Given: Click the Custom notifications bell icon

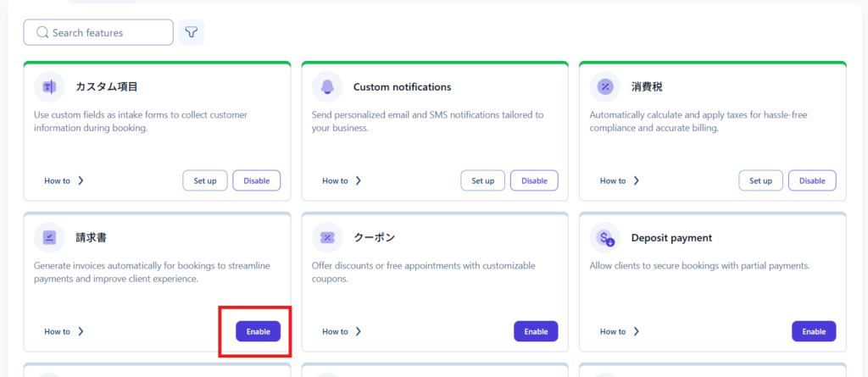Looking at the screenshot, I should coord(327,86).
